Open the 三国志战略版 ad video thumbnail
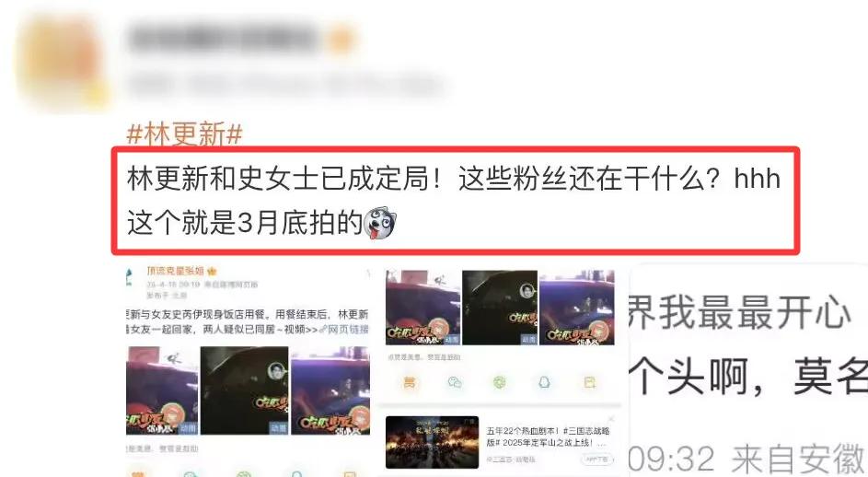The width and height of the screenshot is (868, 477). pyautogui.click(x=433, y=443)
